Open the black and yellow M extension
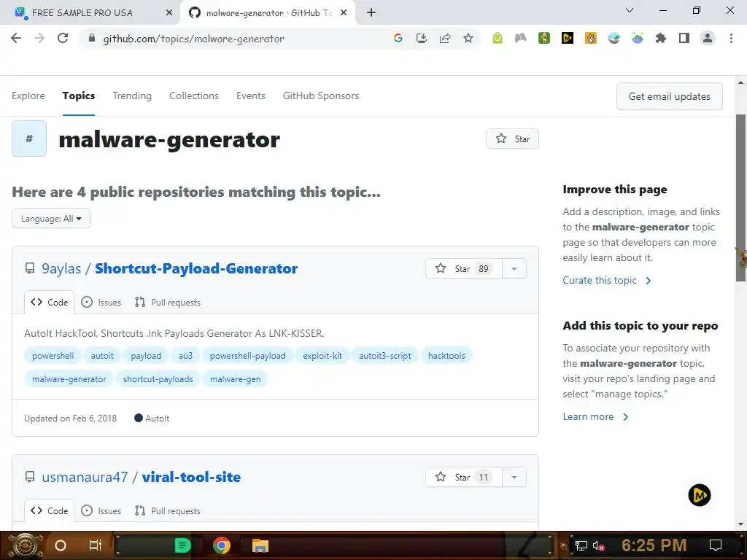The width and height of the screenshot is (747, 560). 568,38
